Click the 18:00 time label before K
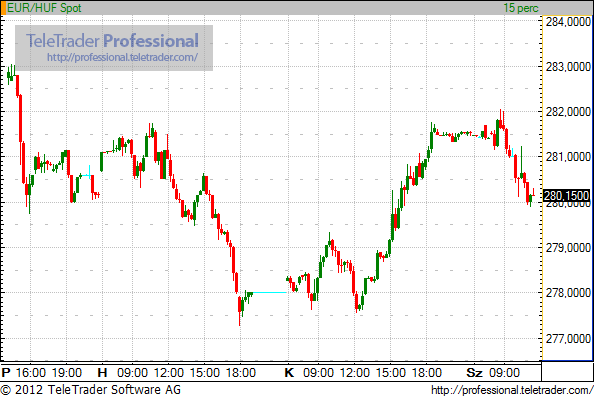Screen dimensions: 594x399 pyautogui.click(x=241, y=372)
